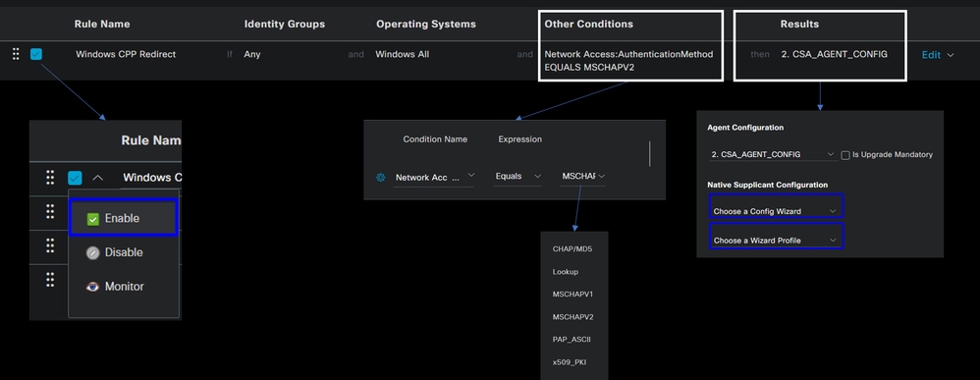Click the Rule Name column header in the top table

102,24
